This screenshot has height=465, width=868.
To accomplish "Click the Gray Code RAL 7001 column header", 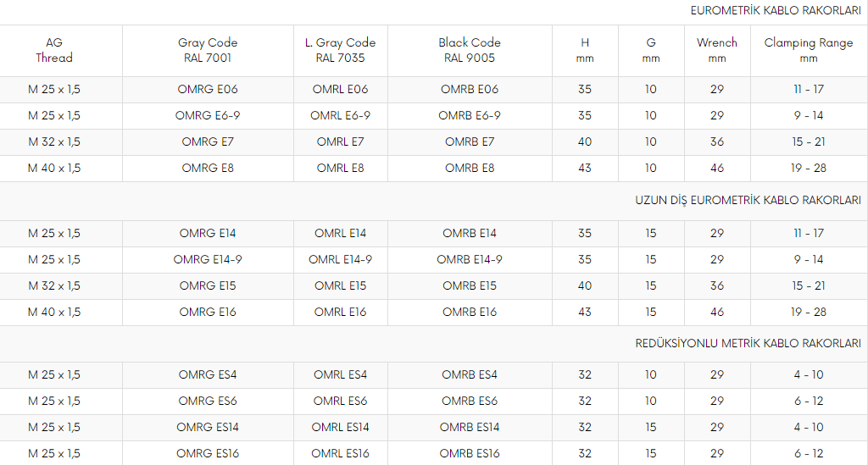I will coord(208,50).
